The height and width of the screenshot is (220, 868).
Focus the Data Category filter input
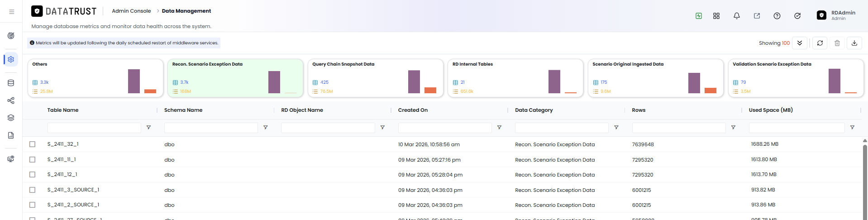(x=562, y=128)
